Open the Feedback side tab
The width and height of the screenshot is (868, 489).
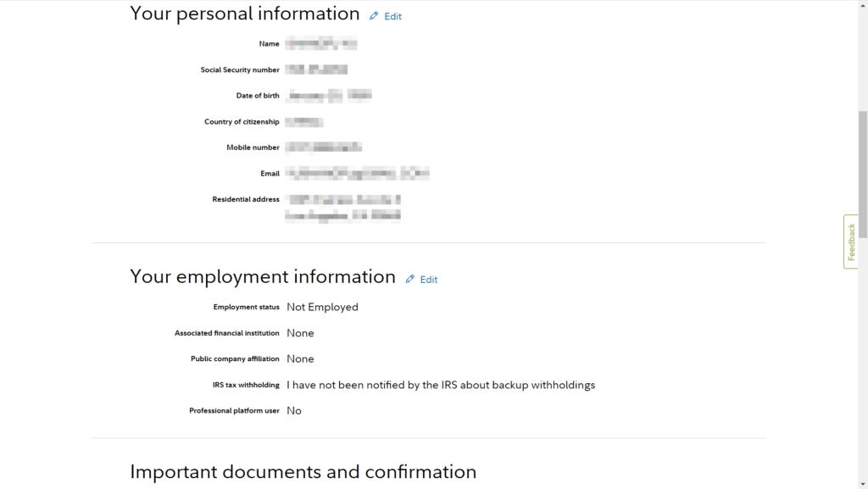point(851,242)
